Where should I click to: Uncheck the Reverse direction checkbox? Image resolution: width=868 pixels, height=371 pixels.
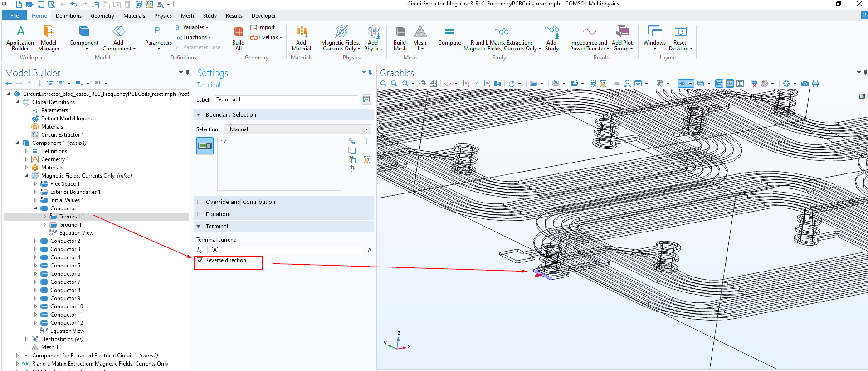point(200,261)
